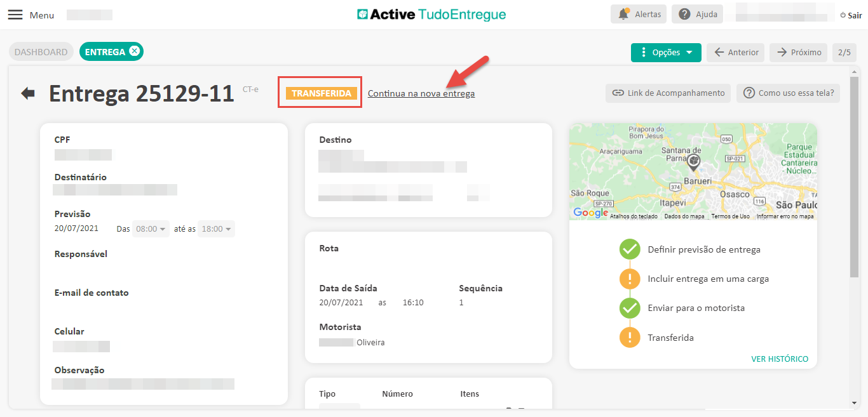Viewport: 868px width, 417px height.
Task: Go to Próximo delivery
Action: pyautogui.click(x=799, y=53)
